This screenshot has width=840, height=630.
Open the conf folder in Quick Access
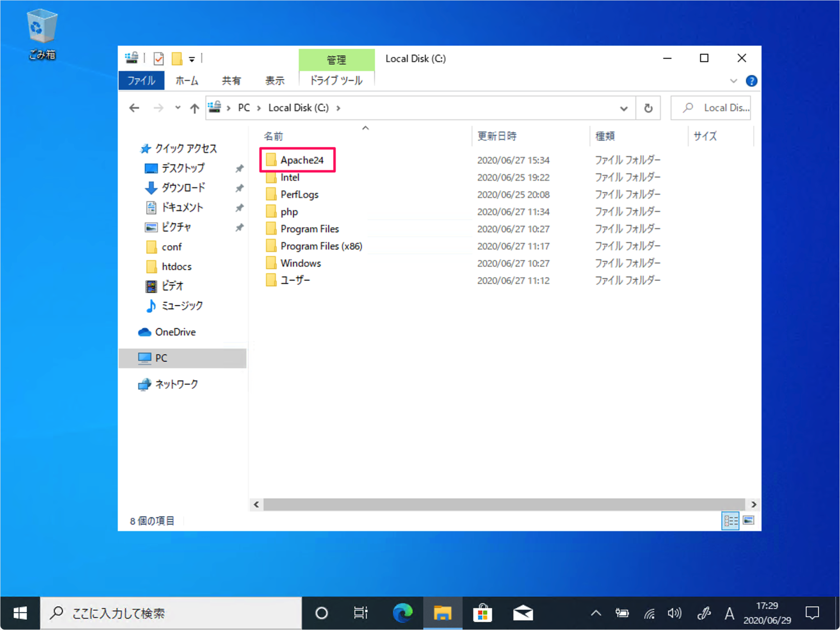click(x=171, y=247)
